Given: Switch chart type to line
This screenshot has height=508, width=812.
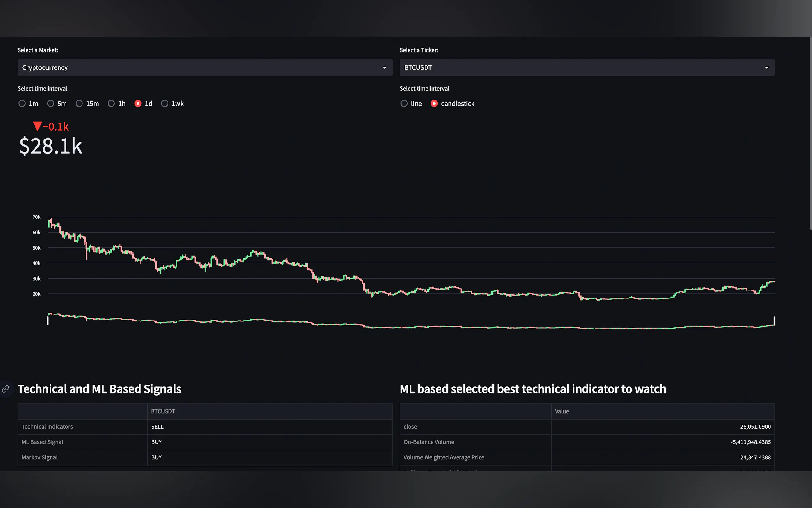Looking at the screenshot, I should [404, 103].
